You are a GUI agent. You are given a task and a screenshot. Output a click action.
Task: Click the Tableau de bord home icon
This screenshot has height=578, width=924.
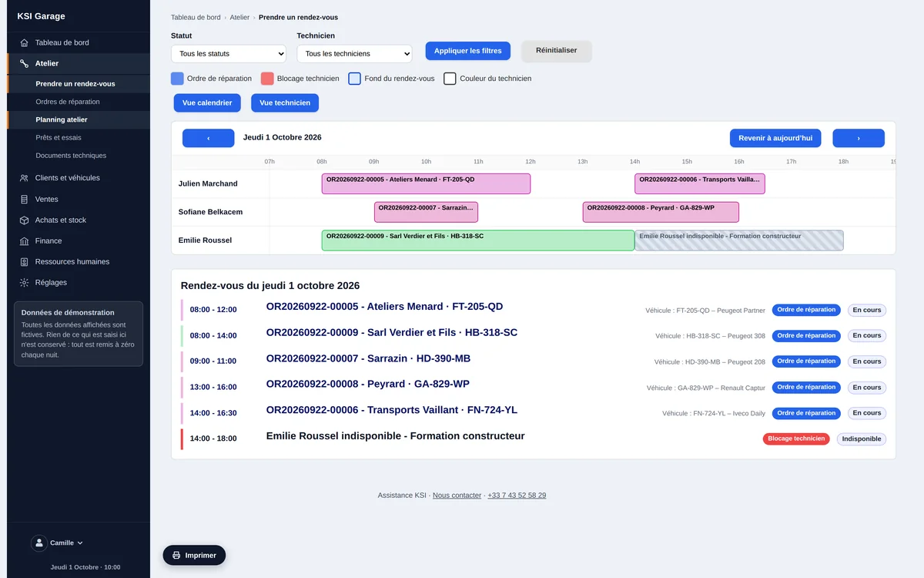pos(25,43)
